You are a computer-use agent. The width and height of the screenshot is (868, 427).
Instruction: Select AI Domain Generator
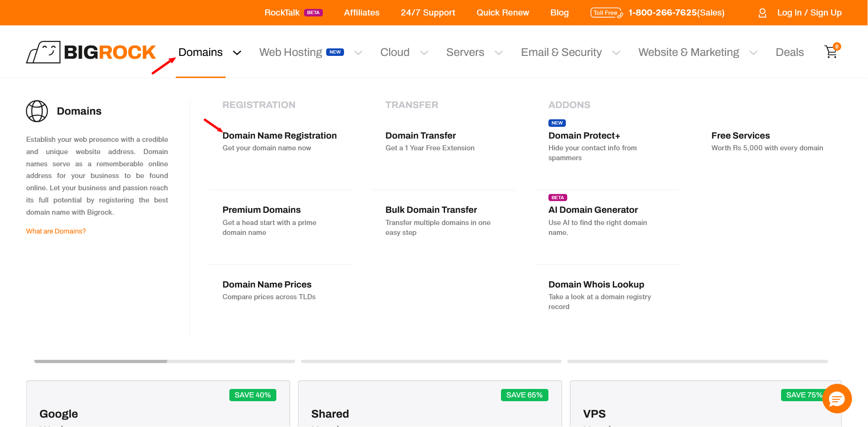click(593, 210)
